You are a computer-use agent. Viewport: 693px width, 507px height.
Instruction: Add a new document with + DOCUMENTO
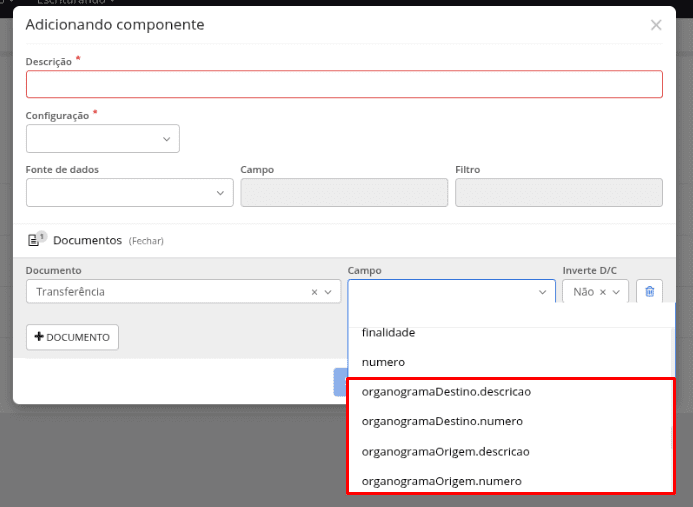tap(72, 337)
